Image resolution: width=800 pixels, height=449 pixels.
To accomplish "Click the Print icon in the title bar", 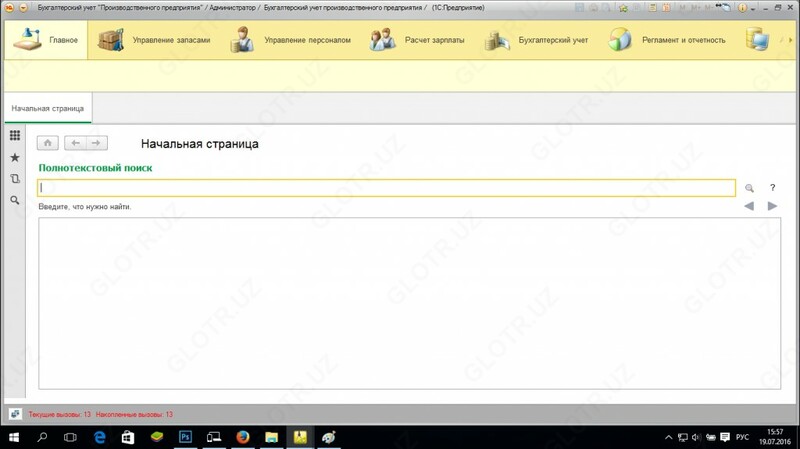I will click(x=593, y=8).
